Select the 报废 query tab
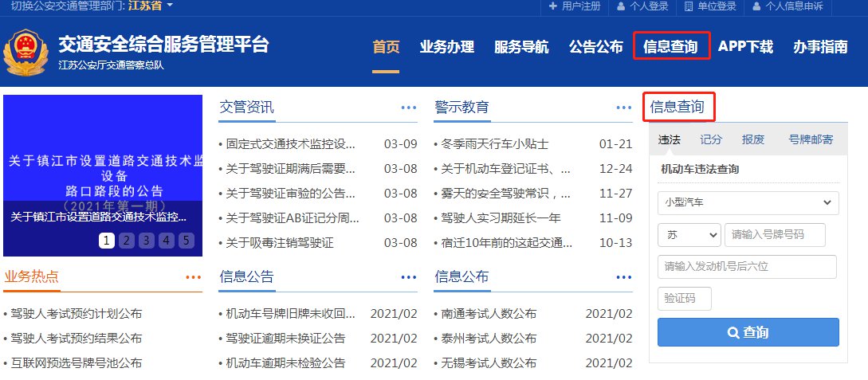The width and height of the screenshot is (868, 380). 753,140
